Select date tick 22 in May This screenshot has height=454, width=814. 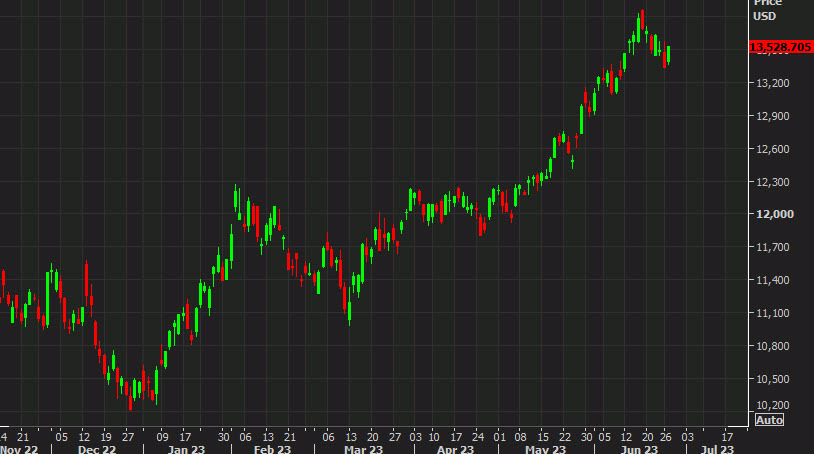565,437
